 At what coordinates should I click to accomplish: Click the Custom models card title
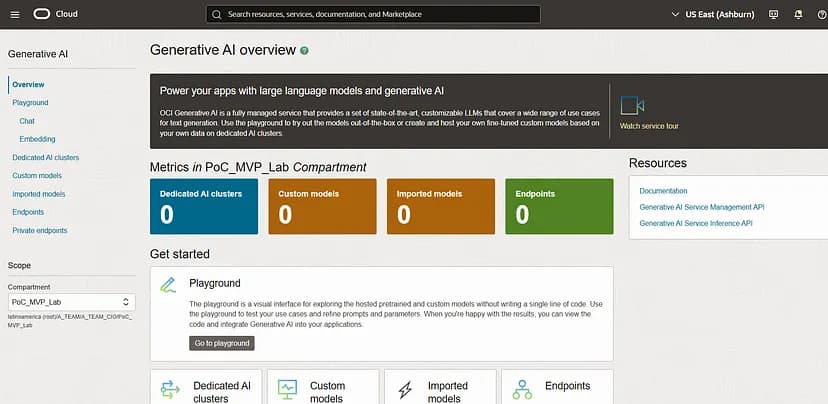coord(327,392)
